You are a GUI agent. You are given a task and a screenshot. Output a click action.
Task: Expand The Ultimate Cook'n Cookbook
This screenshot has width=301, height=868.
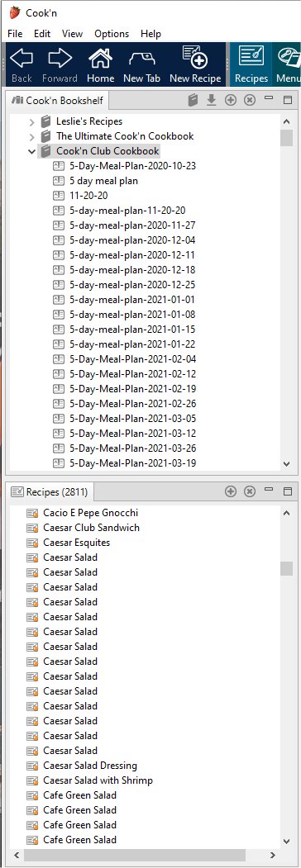[x=32, y=136]
